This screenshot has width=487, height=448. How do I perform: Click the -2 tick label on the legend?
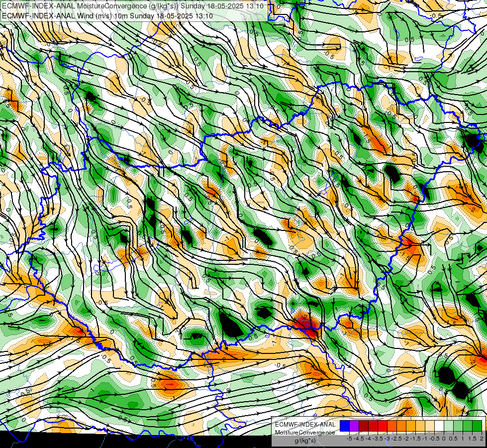406,439
